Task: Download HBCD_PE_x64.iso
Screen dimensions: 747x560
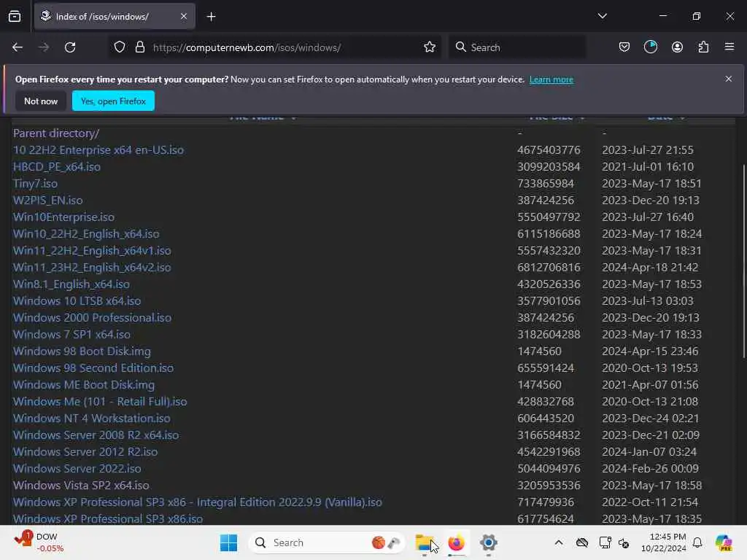Action: (57, 167)
